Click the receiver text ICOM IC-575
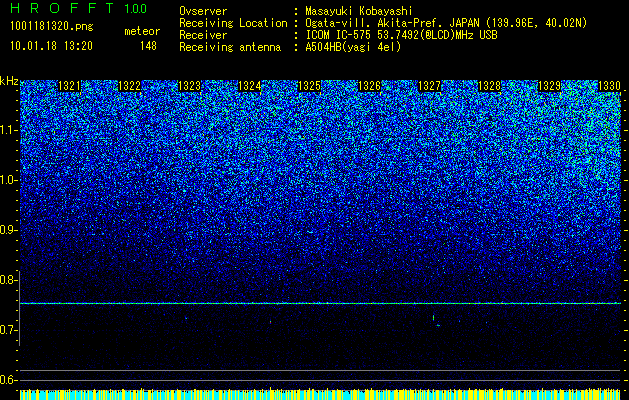This screenshot has height=400, width=629. click(339, 35)
